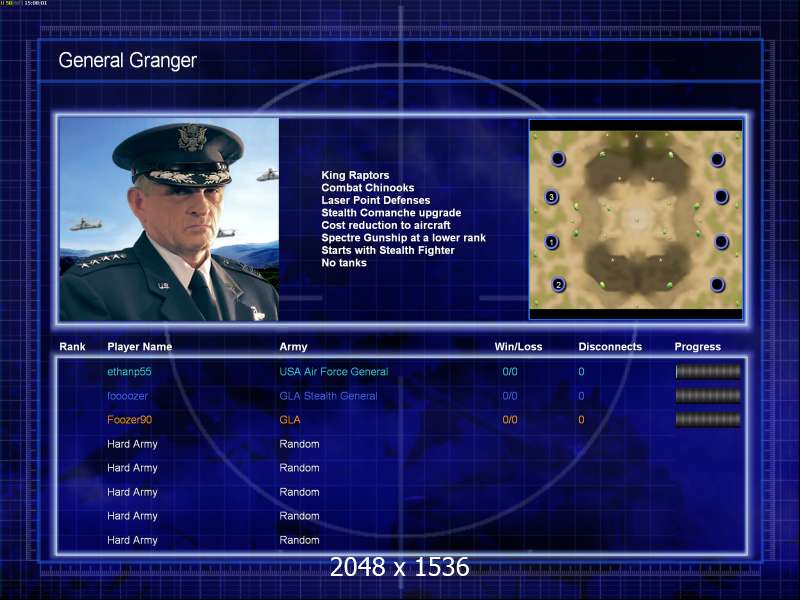Image resolution: width=800 pixels, height=600 pixels.
Task: Click the Combat Chinooks ability line
Action: tap(368, 188)
